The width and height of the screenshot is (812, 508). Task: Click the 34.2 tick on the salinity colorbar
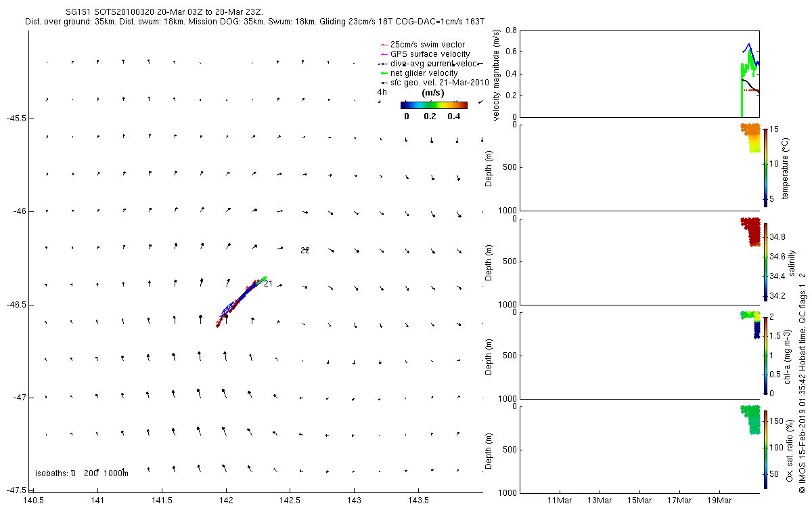pyautogui.click(x=778, y=296)
